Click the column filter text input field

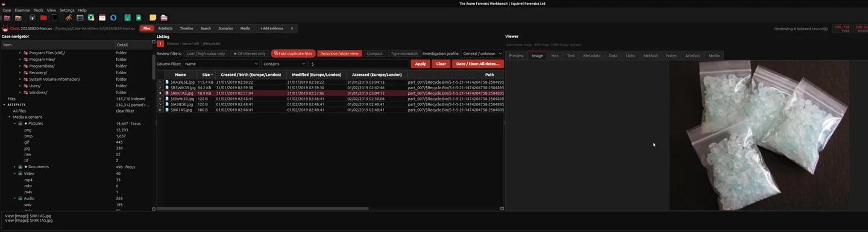[359, 64]
